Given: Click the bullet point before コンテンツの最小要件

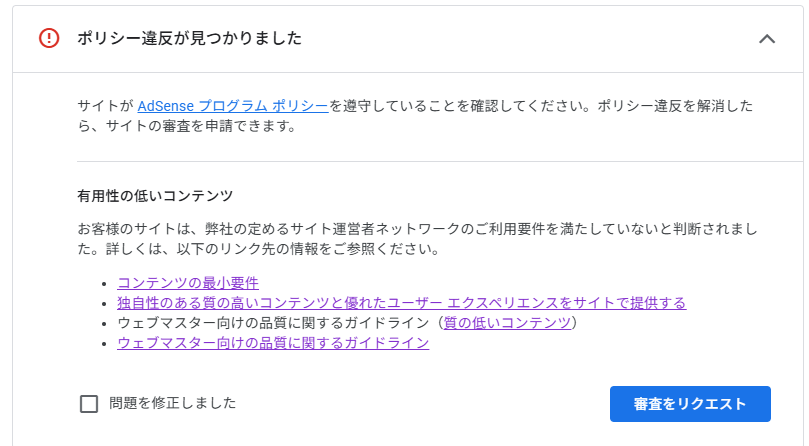Looking at the screenshot, I should (x=105, y=284).
